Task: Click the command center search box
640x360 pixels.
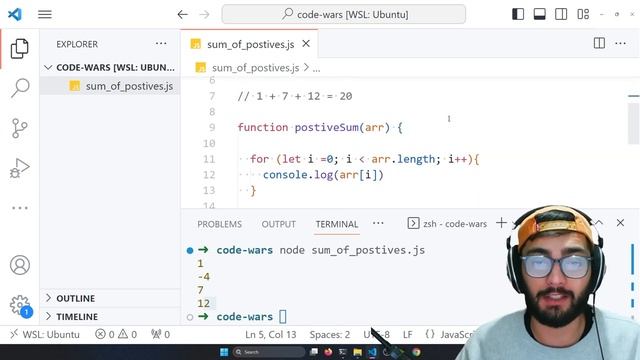Action: tap(344, 14)
